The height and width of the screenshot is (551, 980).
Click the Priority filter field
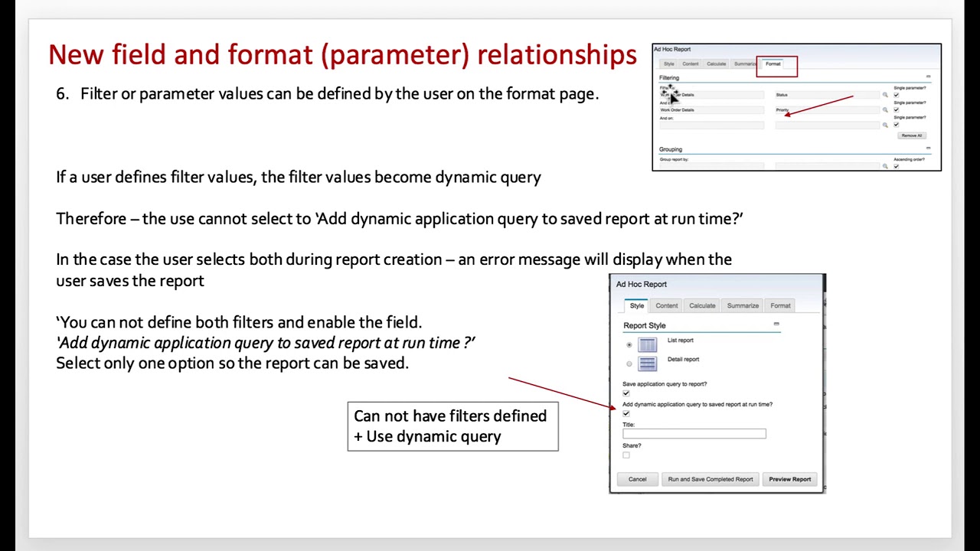pos(828,110)
